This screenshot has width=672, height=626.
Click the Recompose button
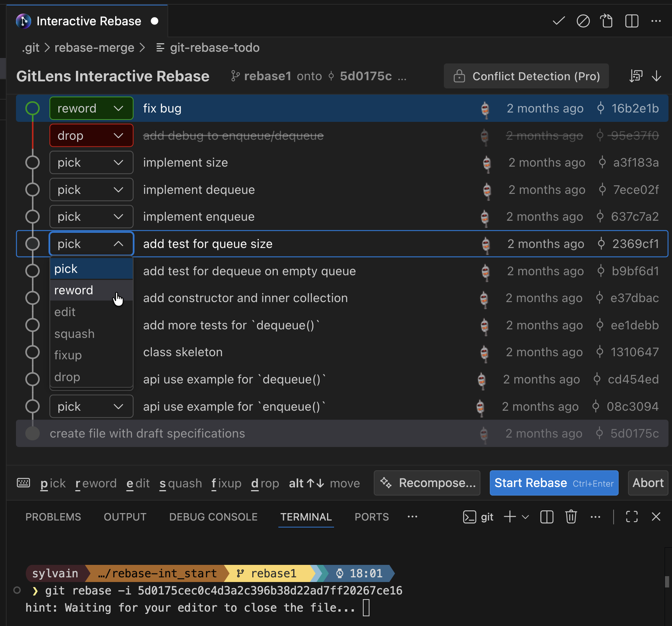tap(426, 483)
